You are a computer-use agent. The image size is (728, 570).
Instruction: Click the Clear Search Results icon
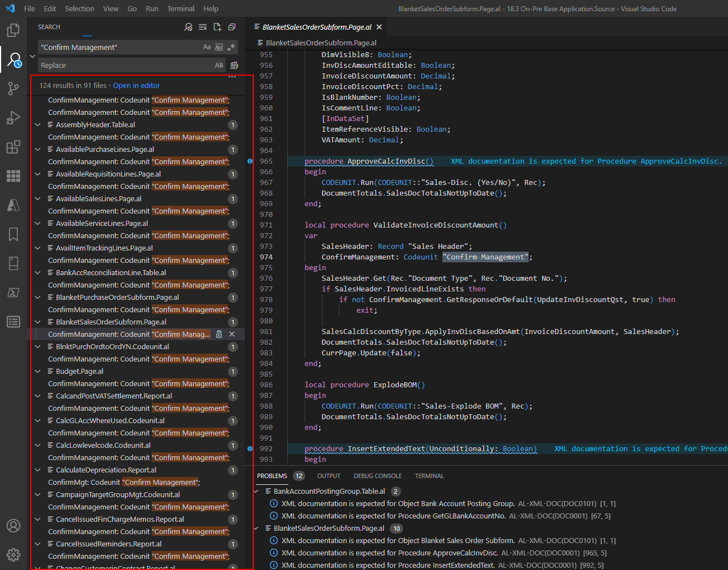[203, 27]
